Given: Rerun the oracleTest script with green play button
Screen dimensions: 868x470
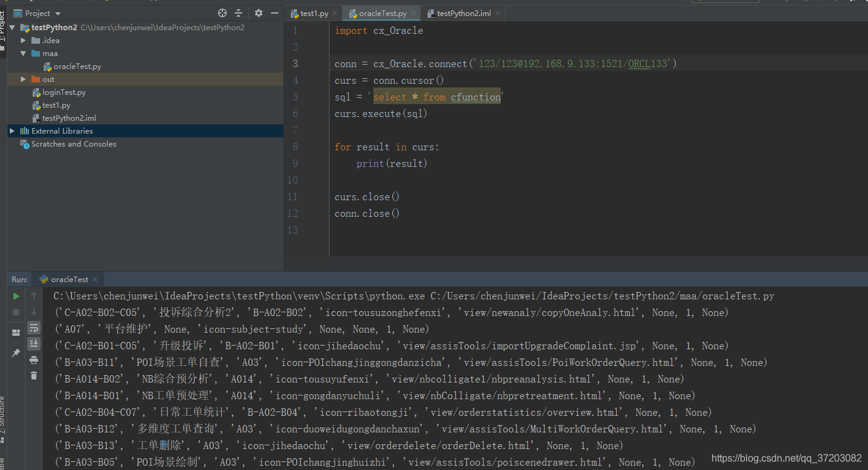Looking at the screenshot, I should [15, 296].
